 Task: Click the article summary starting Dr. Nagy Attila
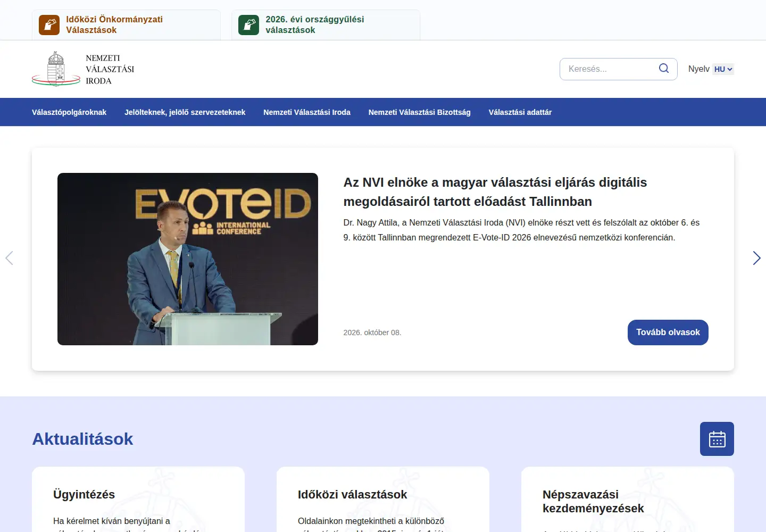pos(521,230)
